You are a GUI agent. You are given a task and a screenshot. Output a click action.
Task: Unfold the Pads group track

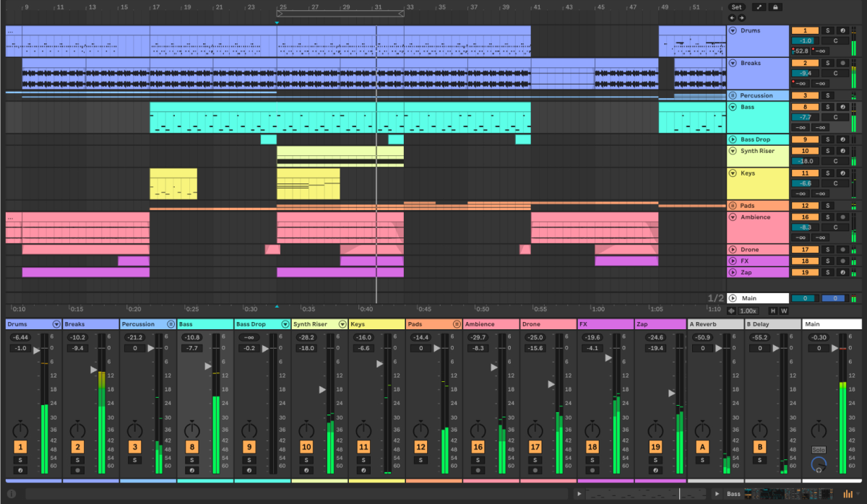coord(733,206)
